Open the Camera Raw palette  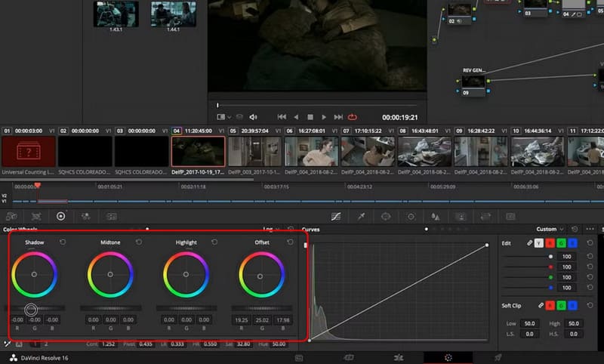click(x=11, y=217)
